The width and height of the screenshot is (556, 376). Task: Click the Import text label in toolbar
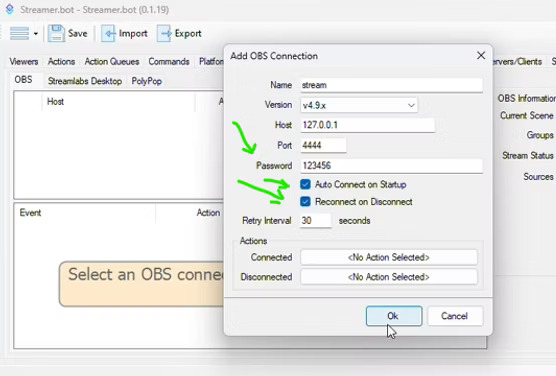(133, 33)
